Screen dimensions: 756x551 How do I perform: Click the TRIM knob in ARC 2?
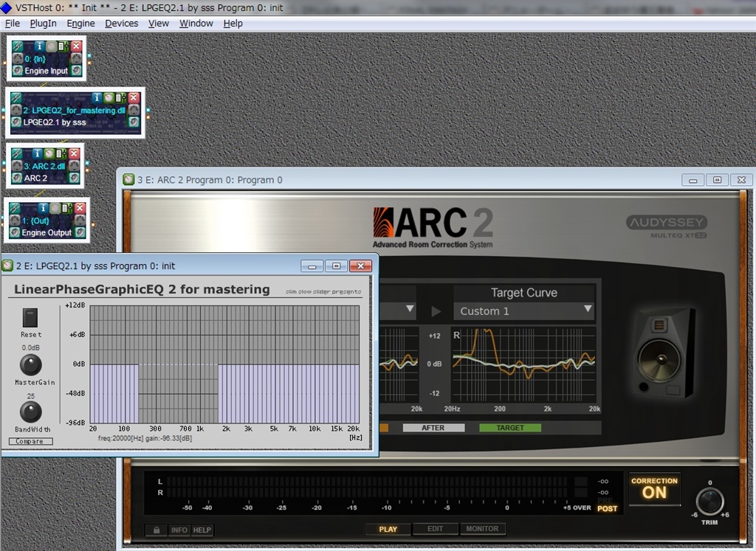coord(709,500)
